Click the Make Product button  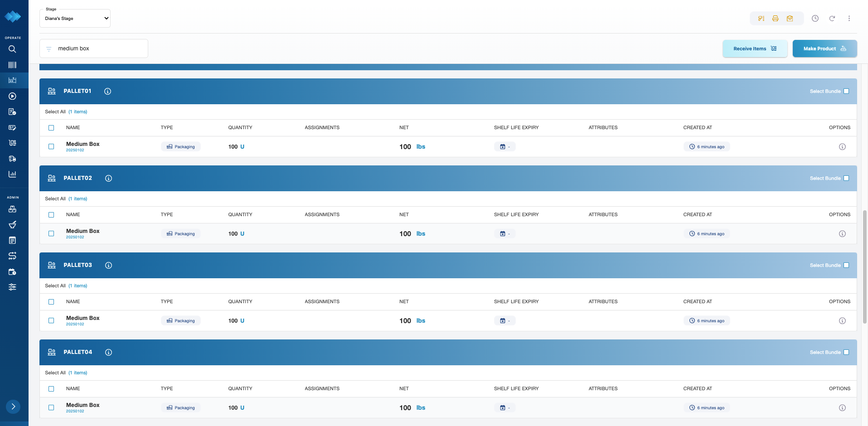pos(824,48)
